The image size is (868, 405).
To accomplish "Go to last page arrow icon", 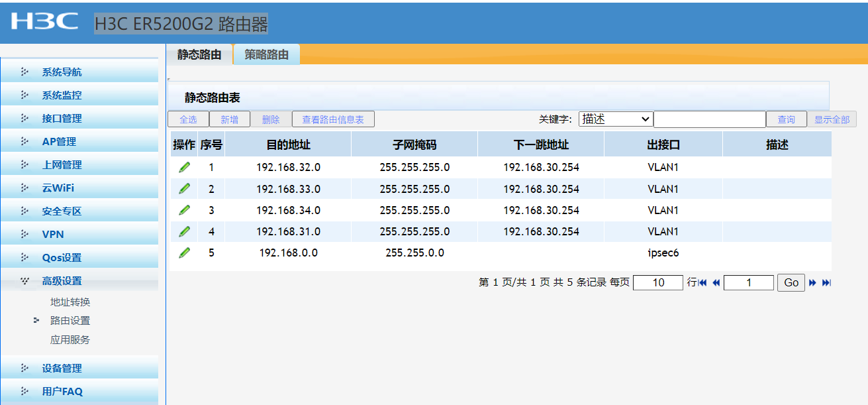I will tap(826, 283).
